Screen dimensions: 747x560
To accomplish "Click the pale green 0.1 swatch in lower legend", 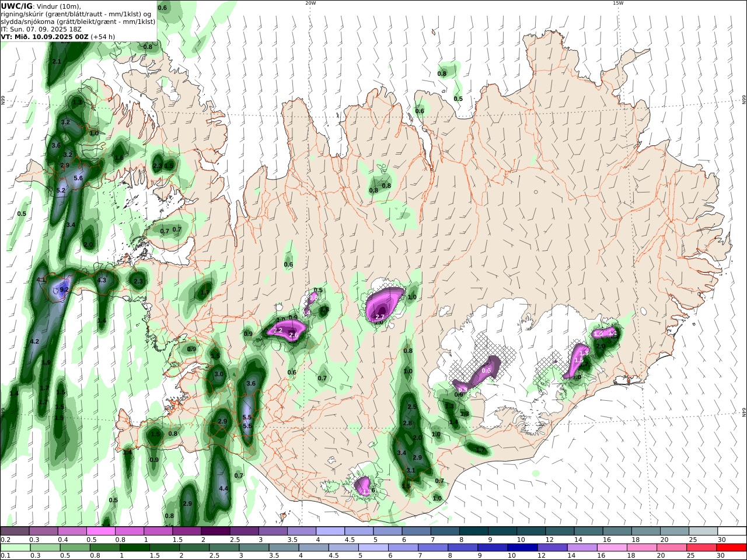I will [x=15, y=547].
